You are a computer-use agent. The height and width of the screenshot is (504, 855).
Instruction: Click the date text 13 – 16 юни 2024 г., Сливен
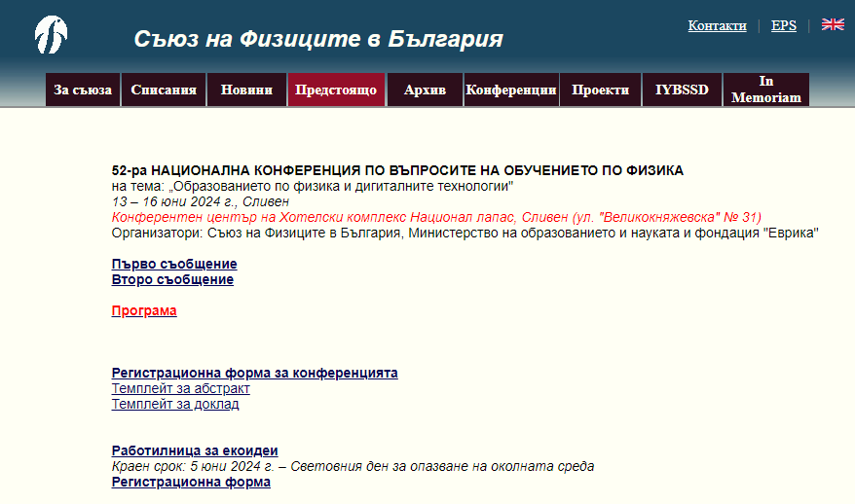click(201, 201)
